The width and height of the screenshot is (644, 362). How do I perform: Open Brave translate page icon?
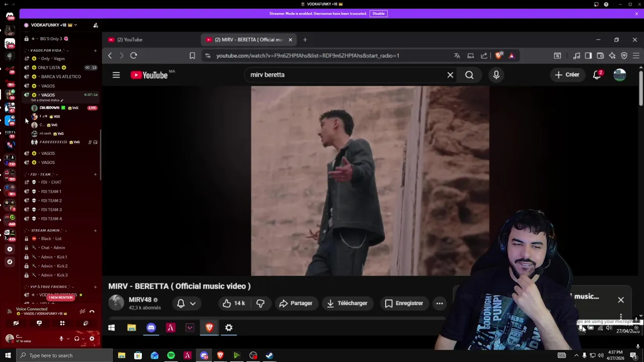point(457,55)
